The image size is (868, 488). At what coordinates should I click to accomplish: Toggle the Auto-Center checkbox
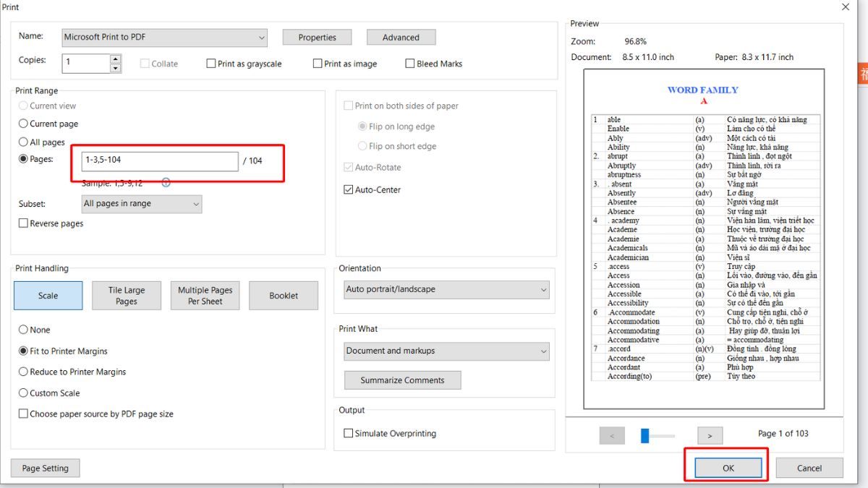click(349, 190)
